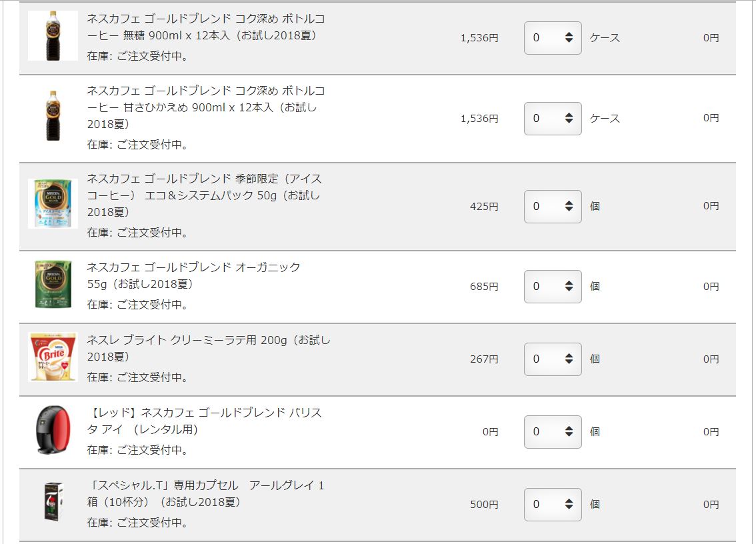This screenshot has width=756, height=544.
Task: Decrease quantity for the 425円 iced coffee pack
Action: tap(569, 209)
